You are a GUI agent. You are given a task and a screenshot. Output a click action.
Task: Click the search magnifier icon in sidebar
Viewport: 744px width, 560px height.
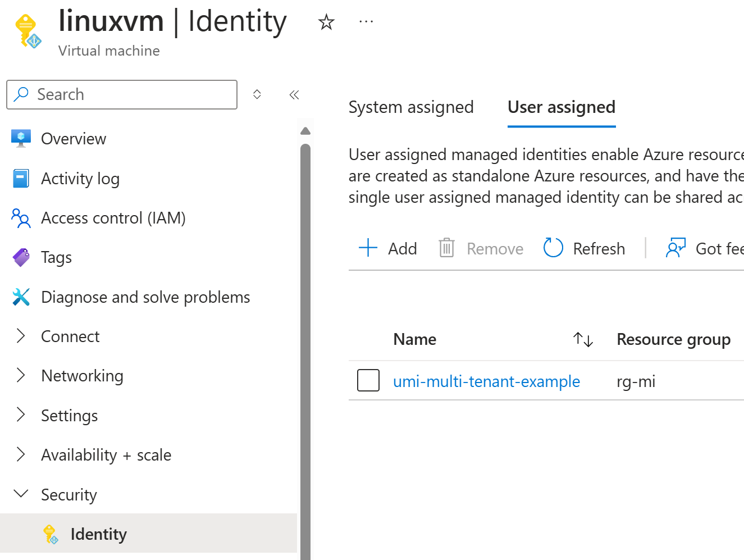[x=21, y=94]
